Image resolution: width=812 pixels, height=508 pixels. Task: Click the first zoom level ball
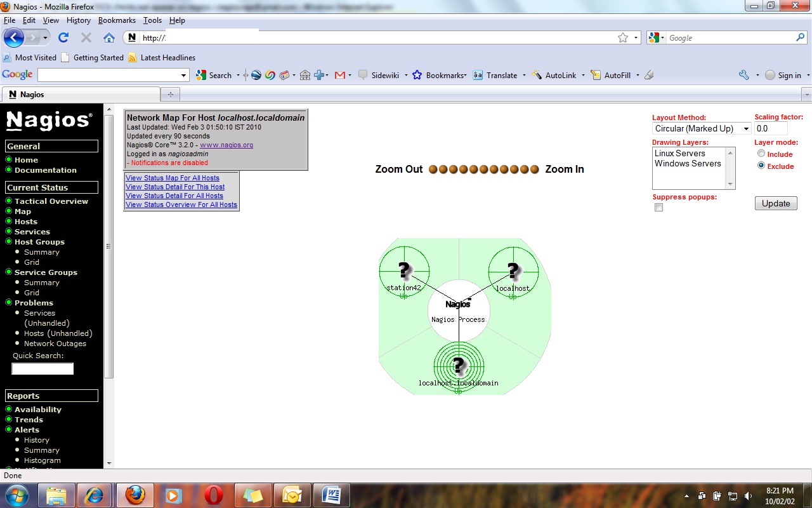click(x=433, y=169)
